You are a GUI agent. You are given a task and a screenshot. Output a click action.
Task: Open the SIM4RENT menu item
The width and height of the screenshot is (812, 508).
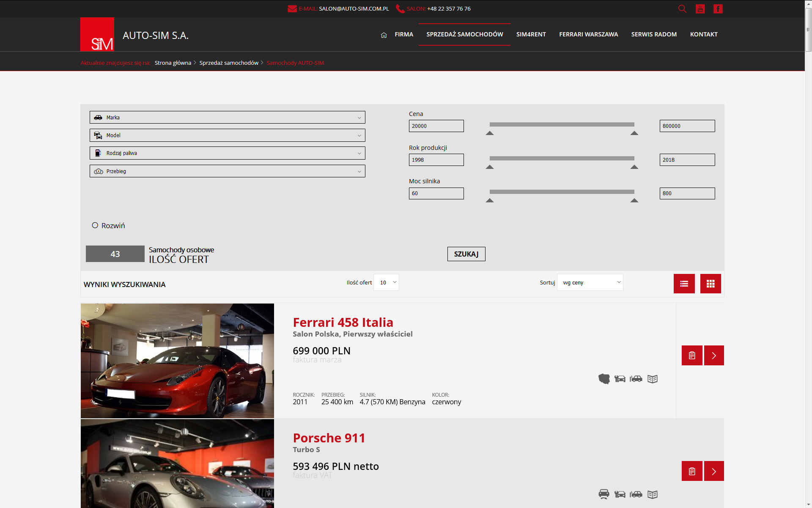click(x=531, y=34)
